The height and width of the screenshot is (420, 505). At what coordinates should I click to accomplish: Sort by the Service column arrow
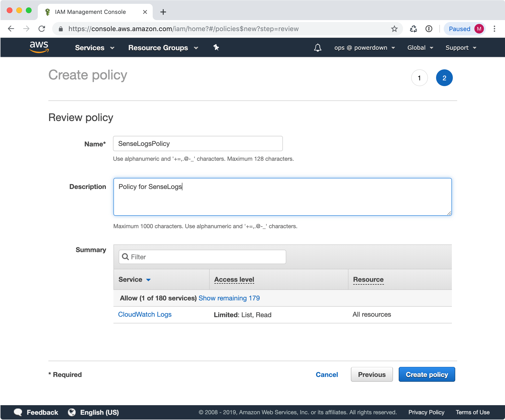click(x=148, y=280)
